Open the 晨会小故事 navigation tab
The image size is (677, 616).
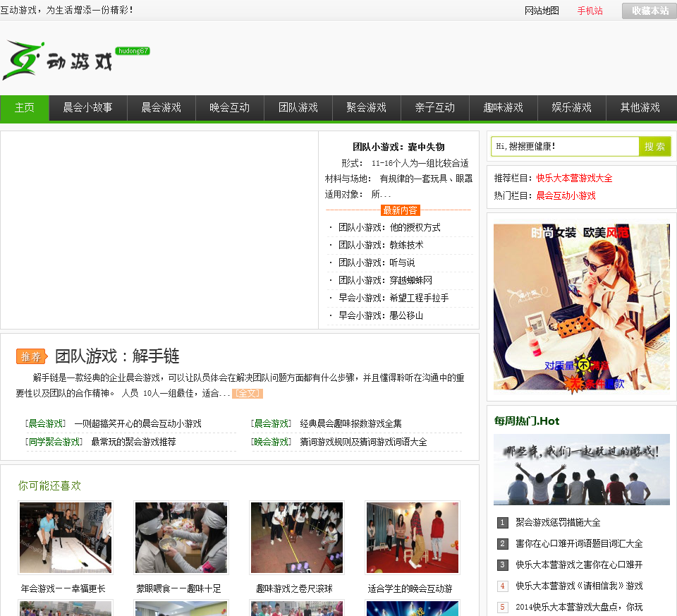click(88, 107)
